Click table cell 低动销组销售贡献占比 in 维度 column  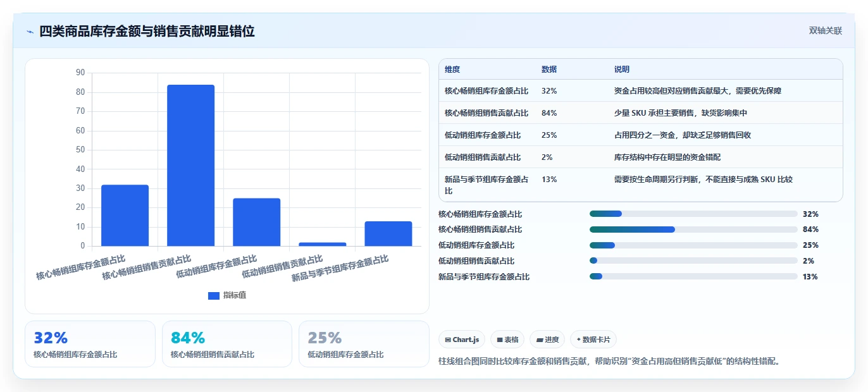point(483,157)
